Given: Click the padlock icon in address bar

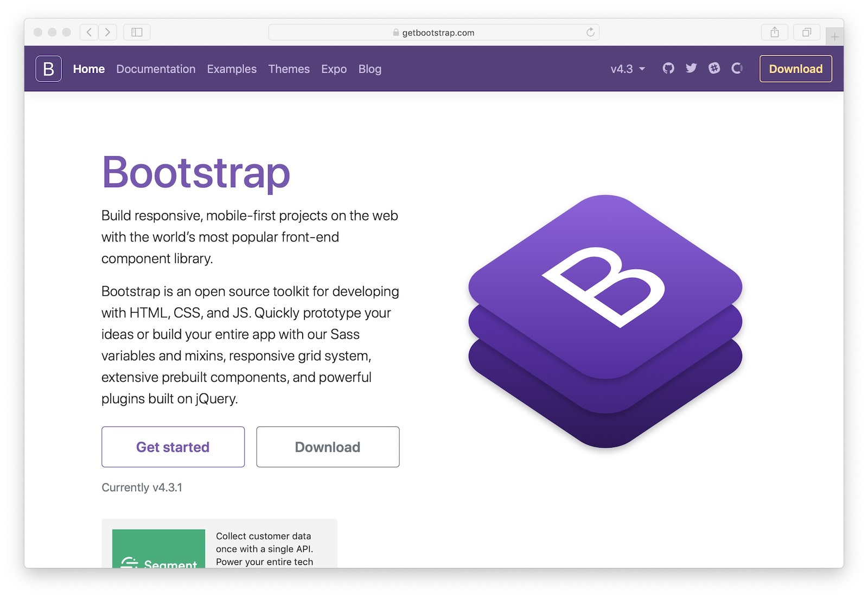Looking at the screenshot, I should [396, 33].
